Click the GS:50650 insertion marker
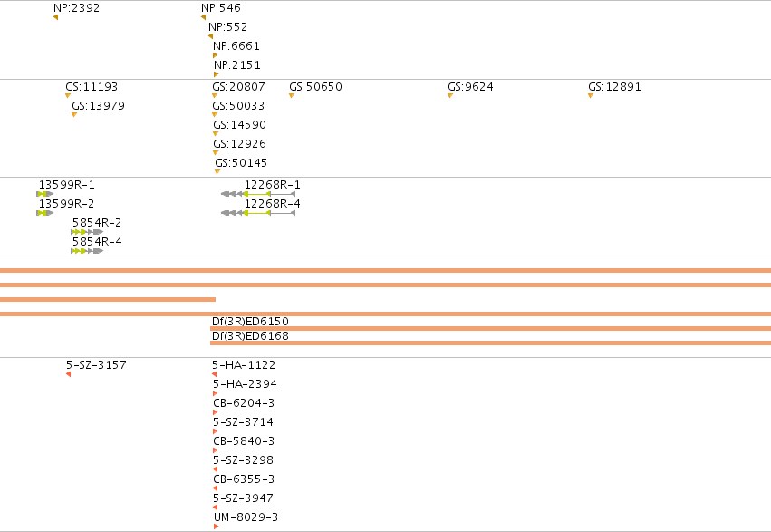Image resolution: width=771 pixels, height=532 pixels. coord(292,96)
